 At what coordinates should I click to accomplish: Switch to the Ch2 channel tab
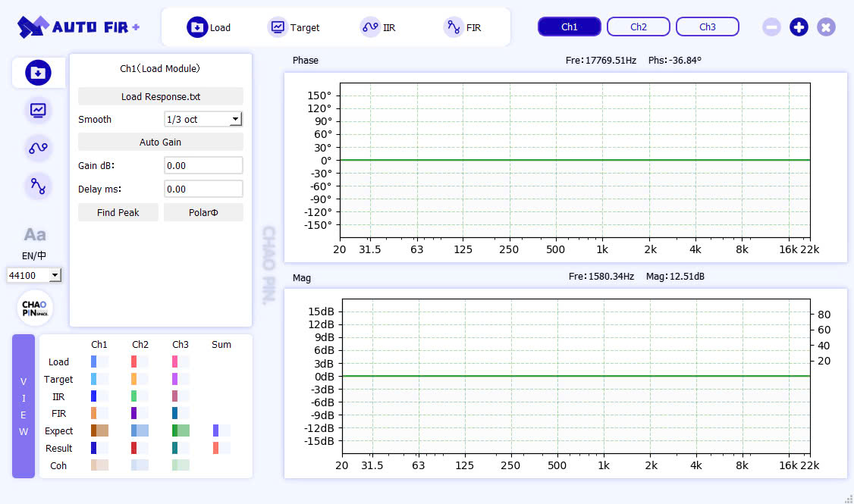[x=638, y=27]
